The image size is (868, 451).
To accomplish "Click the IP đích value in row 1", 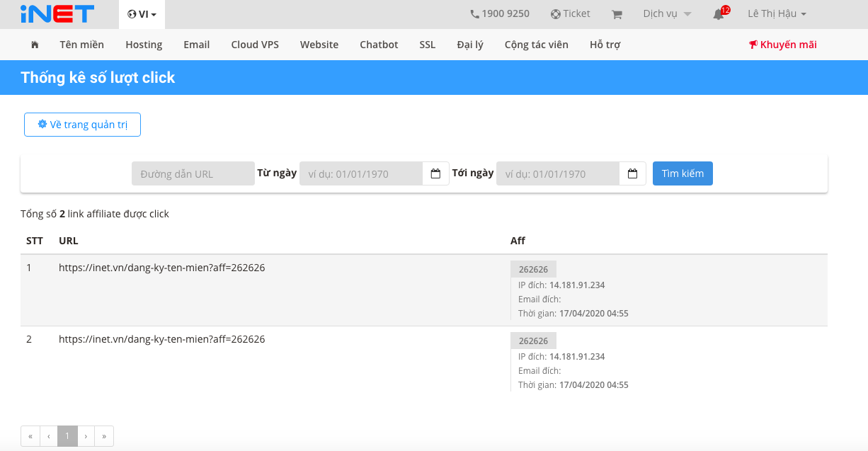I will point(577,285).
